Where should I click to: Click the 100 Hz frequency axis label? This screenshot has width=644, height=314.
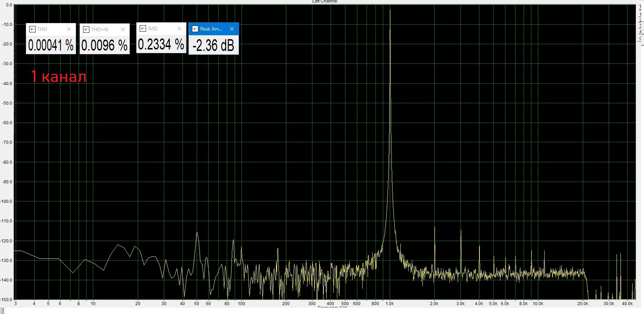click(x=241, y=304)
